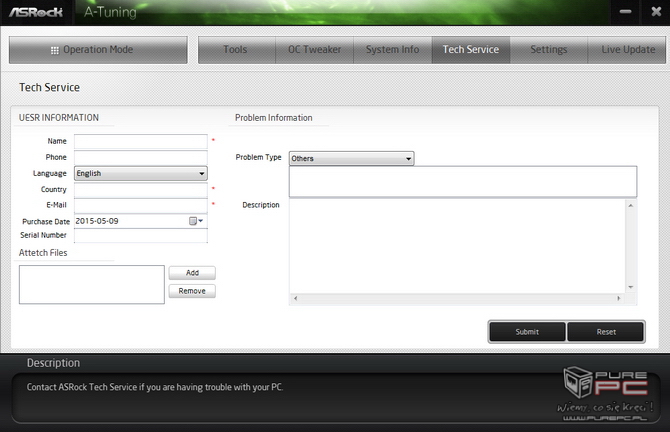Click the Problem Information heading

point(273,118)
